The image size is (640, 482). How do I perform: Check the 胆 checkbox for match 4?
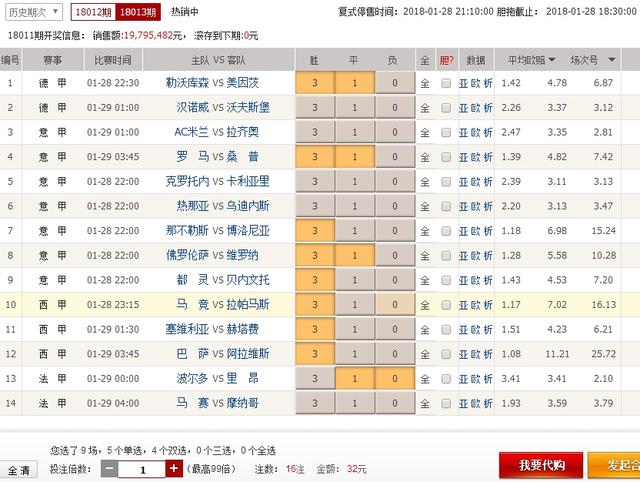click(x=446, y=157)
